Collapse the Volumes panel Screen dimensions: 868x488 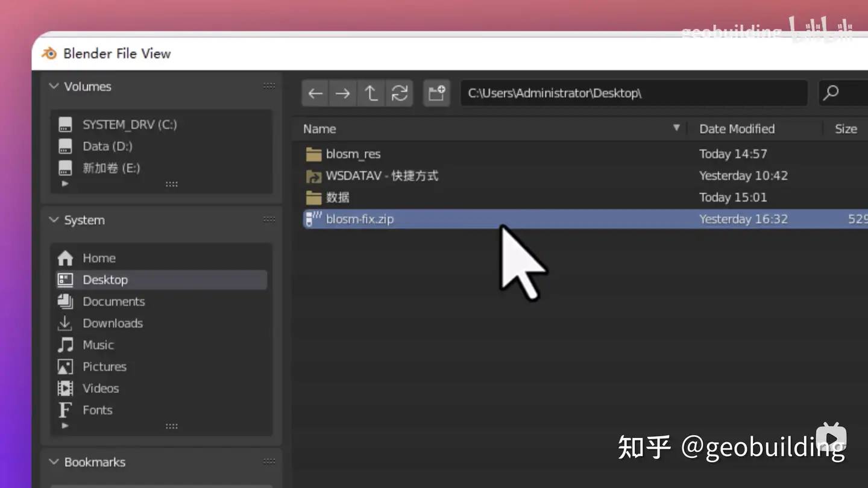click(x=54, y=86)
